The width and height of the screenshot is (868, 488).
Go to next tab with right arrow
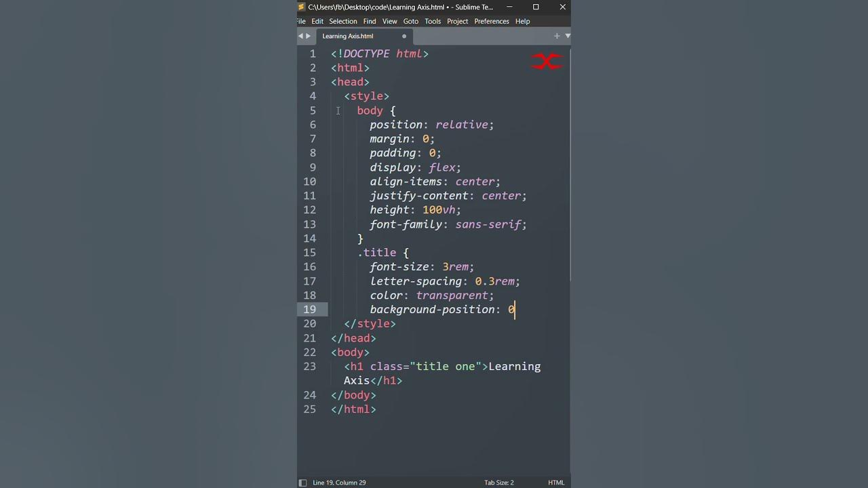click(308, 36)
